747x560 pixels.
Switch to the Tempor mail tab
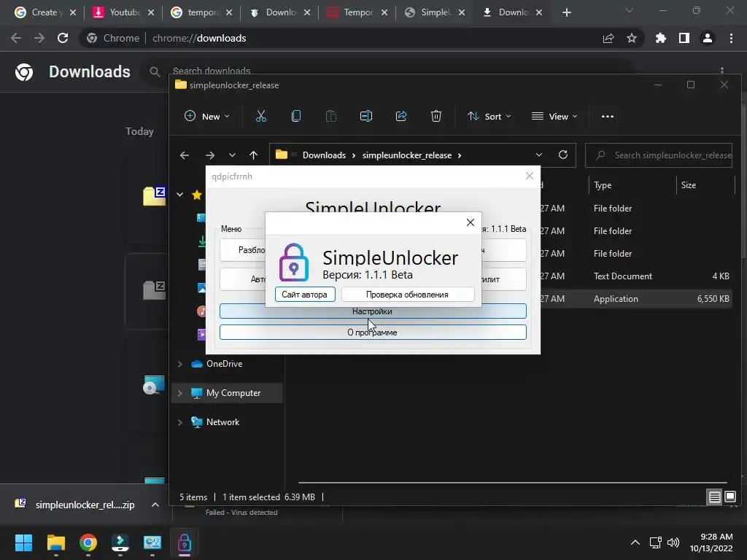tap(356, 12)
